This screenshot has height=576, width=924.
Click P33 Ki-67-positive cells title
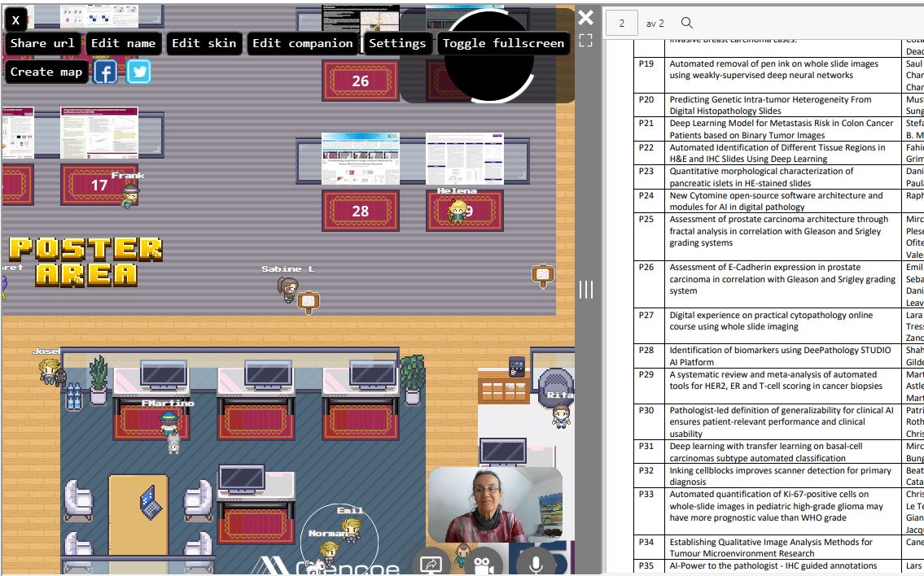(776, 506)
